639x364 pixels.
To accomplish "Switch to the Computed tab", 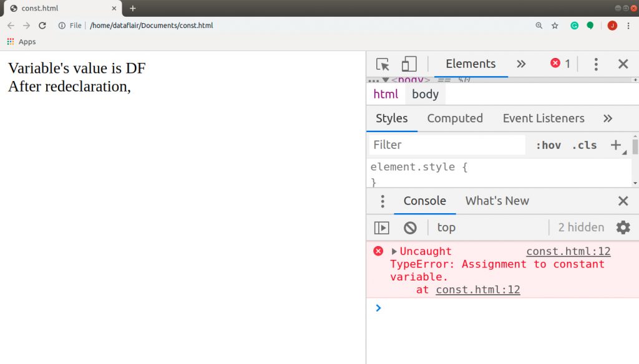I will point(455,118).
